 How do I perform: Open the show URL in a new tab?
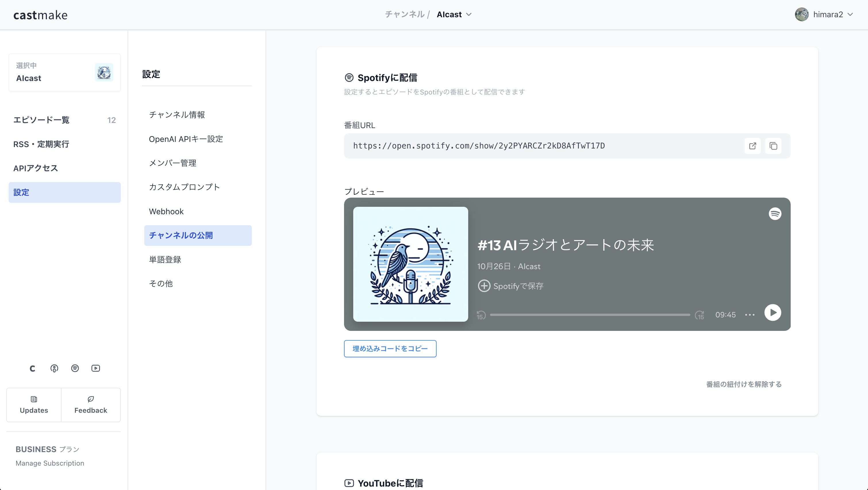[752, 146]
